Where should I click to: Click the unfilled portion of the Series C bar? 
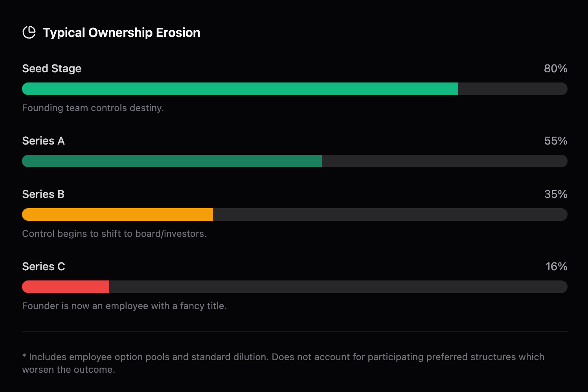point(338,287)
